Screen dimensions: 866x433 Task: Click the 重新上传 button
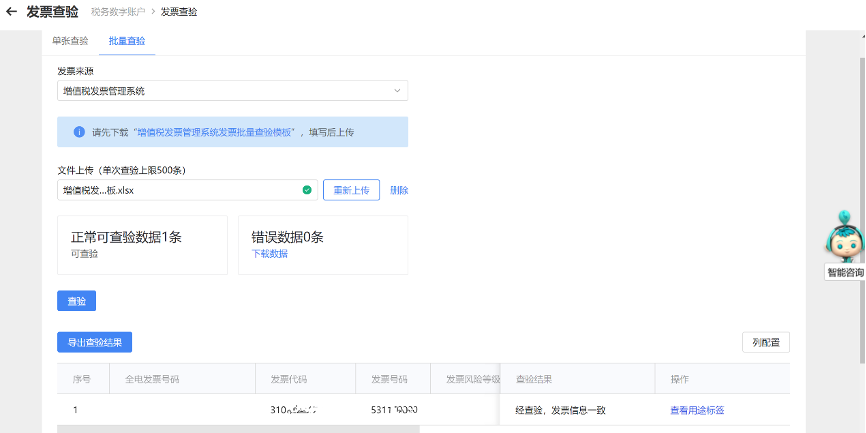(x=351, y=190)
